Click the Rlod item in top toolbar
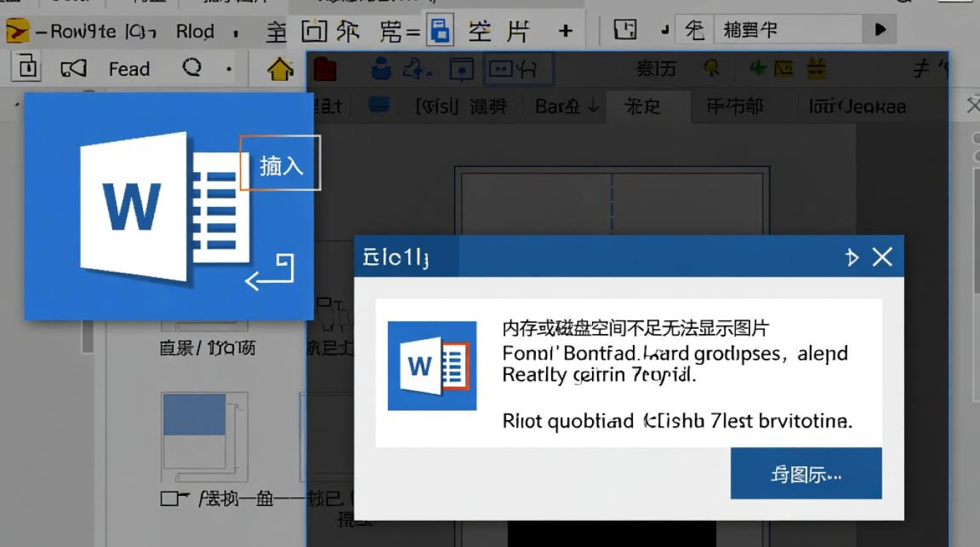Viewport: 980px width, 547px height. point(195,31)
